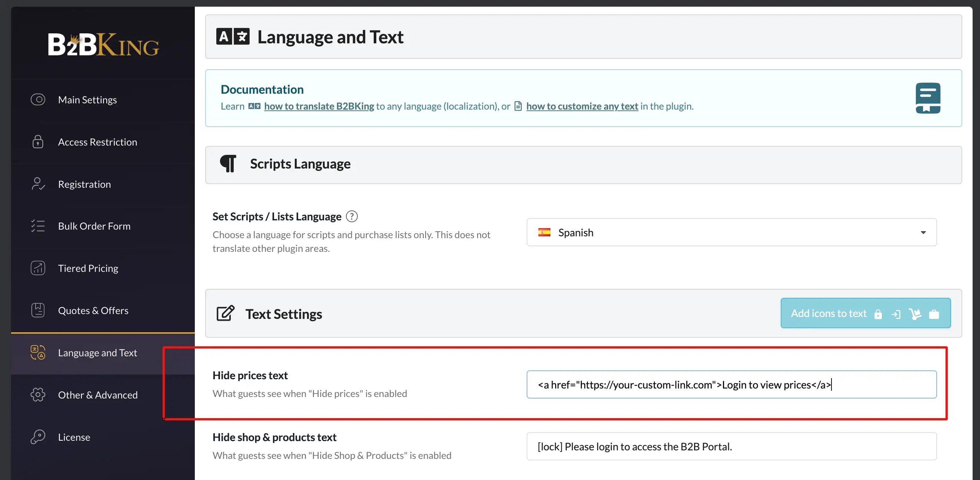Open Main Settings menu item
Viewport: 980px width, 480px height.
coord(87,100)
